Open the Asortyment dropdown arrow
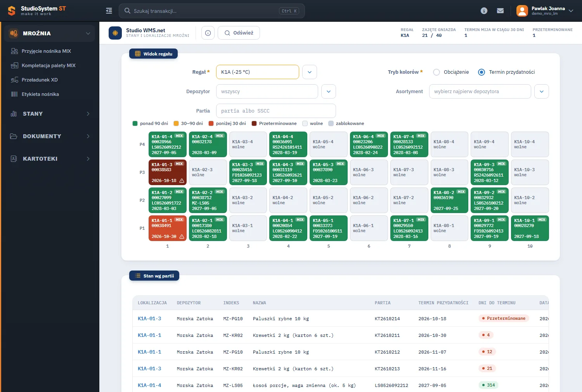Viewport: 582px width, 392px height. 542,92
